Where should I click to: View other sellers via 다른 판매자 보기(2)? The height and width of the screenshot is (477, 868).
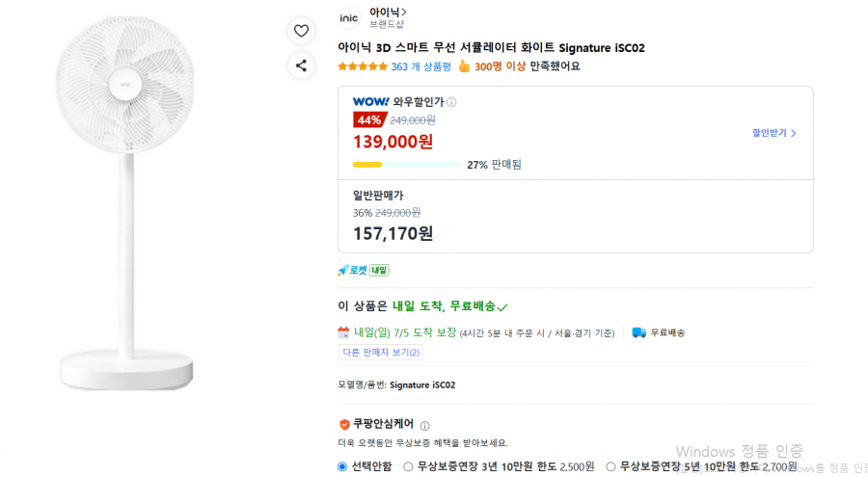pyautogui.click(x=380, y=352)
